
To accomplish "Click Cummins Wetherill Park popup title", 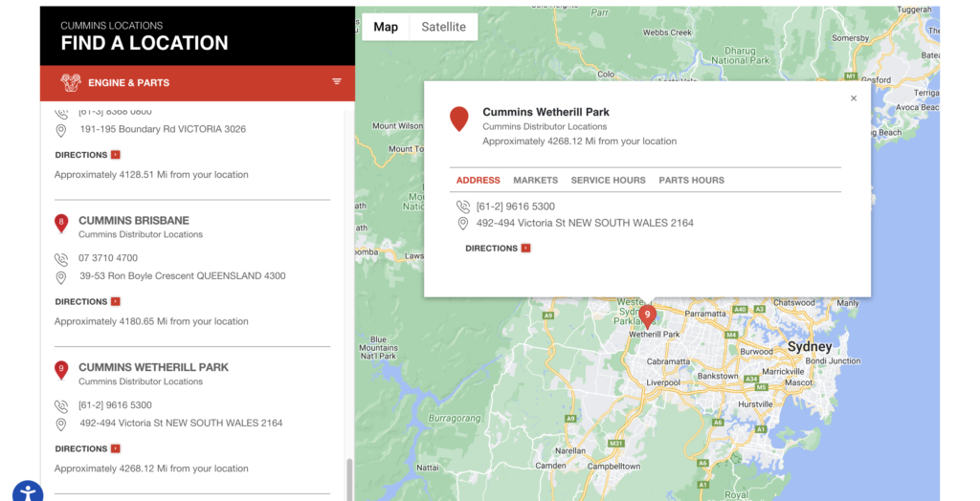I will point(546,112).
